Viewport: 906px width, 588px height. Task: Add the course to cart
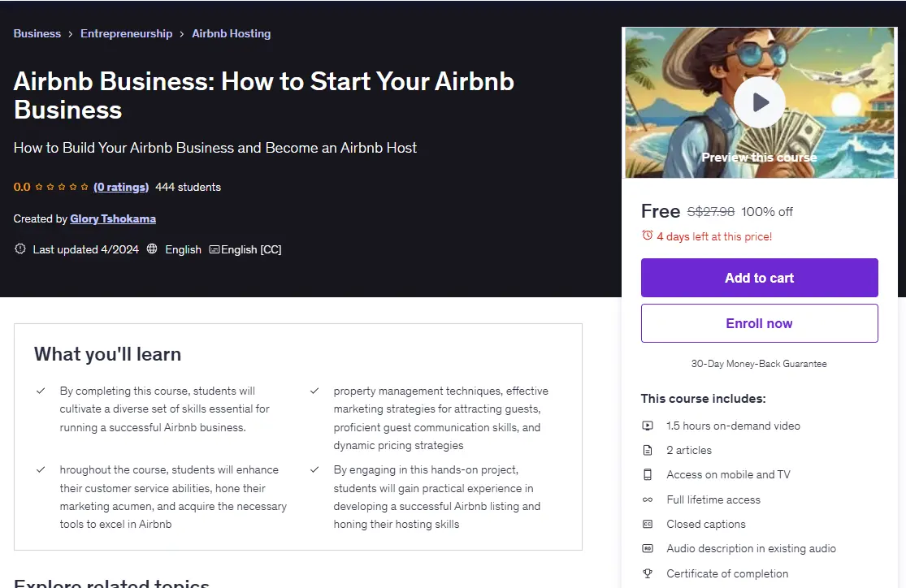coord(759,278)
